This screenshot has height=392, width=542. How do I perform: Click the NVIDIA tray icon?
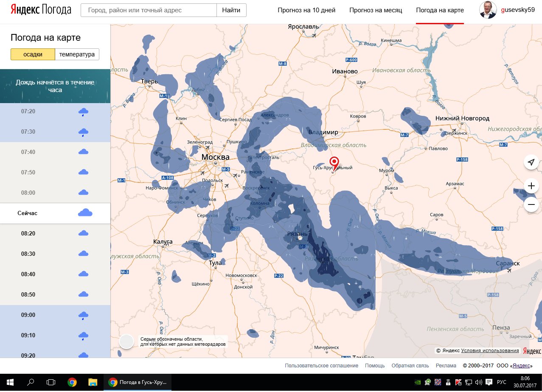[x=418, y=382]
